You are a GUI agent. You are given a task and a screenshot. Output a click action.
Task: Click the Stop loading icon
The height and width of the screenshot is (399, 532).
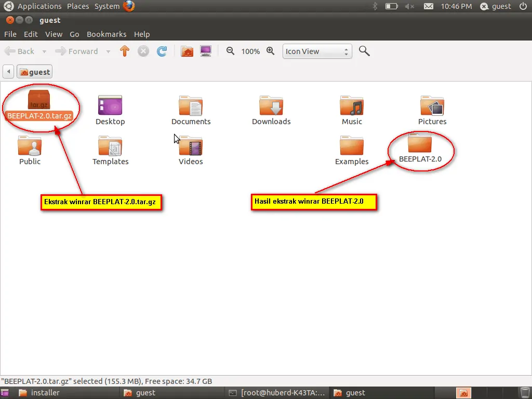143,51
